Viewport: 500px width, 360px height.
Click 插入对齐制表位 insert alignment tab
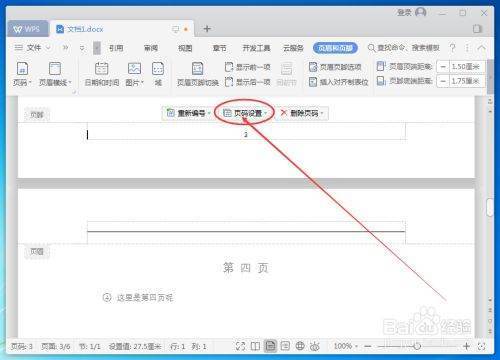(x=338, y=82)
